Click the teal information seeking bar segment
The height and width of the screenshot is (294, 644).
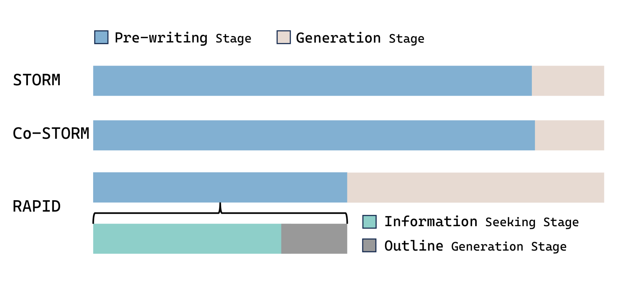point(187,239)
